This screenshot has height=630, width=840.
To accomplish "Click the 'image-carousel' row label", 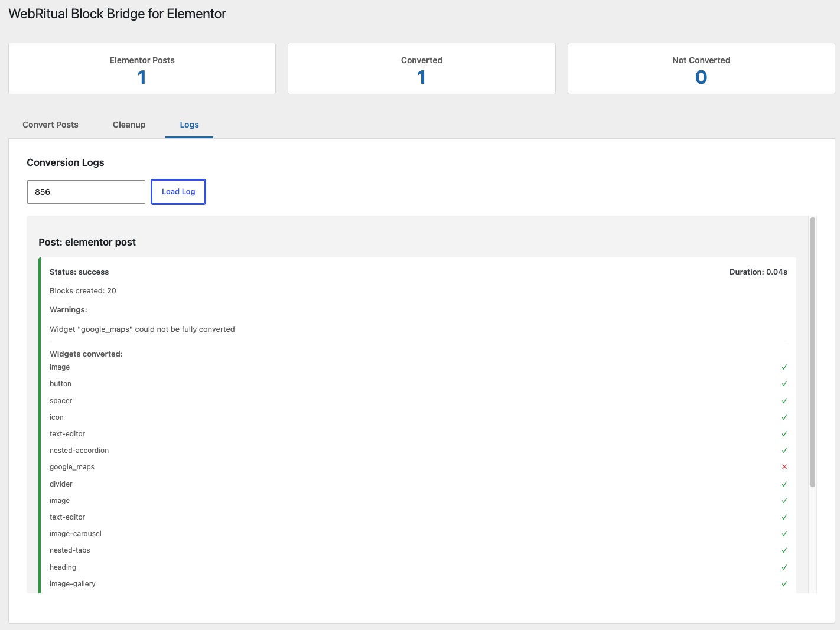I will [76, 534].
